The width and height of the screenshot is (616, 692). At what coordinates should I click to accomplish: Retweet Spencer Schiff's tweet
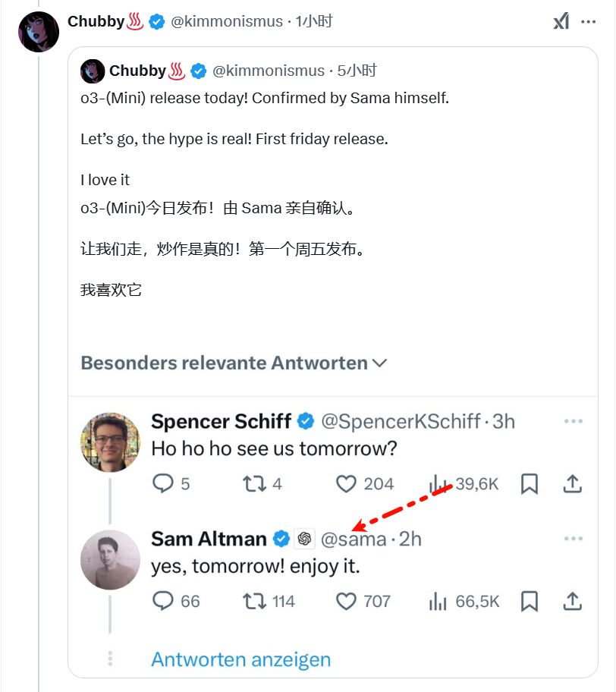254,483
